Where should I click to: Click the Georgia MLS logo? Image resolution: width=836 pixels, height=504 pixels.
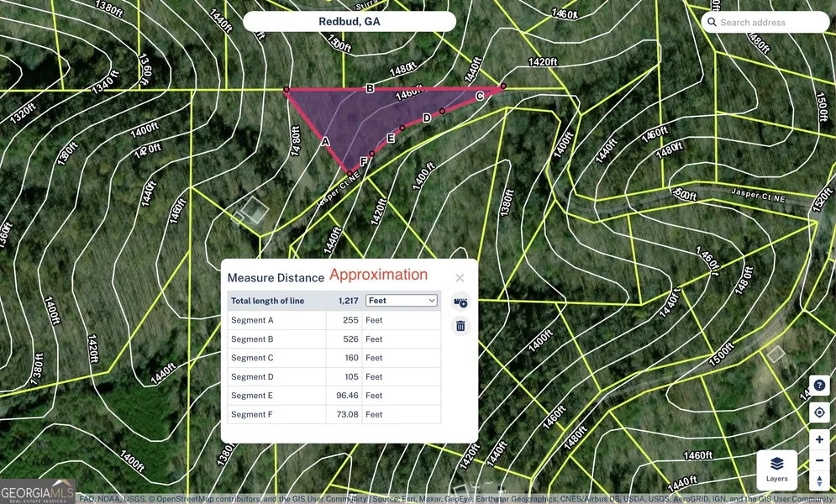pos(37,492)
